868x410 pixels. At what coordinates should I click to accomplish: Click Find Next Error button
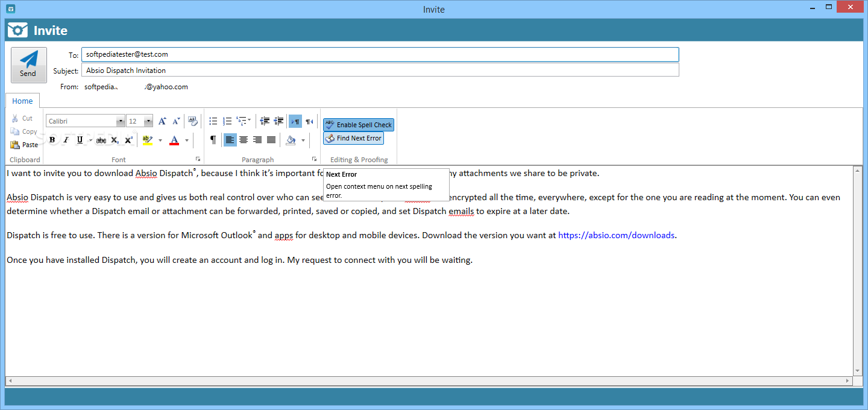tap(353, 138)
